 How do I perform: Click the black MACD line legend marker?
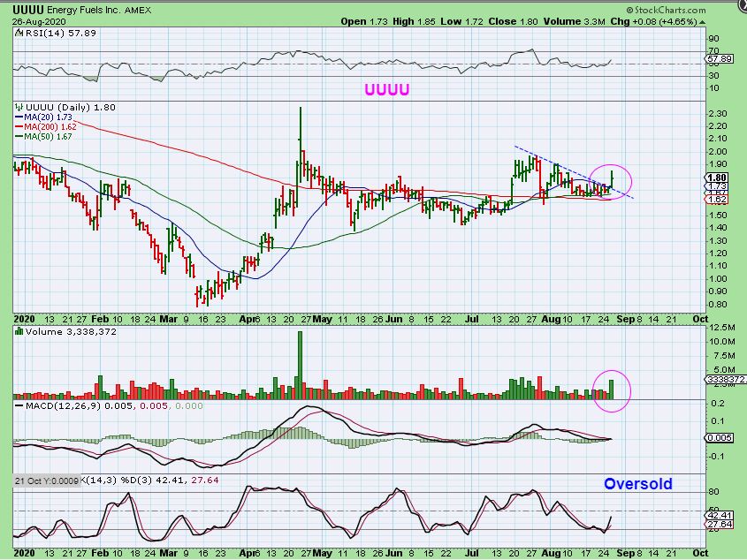pos(19,406)
